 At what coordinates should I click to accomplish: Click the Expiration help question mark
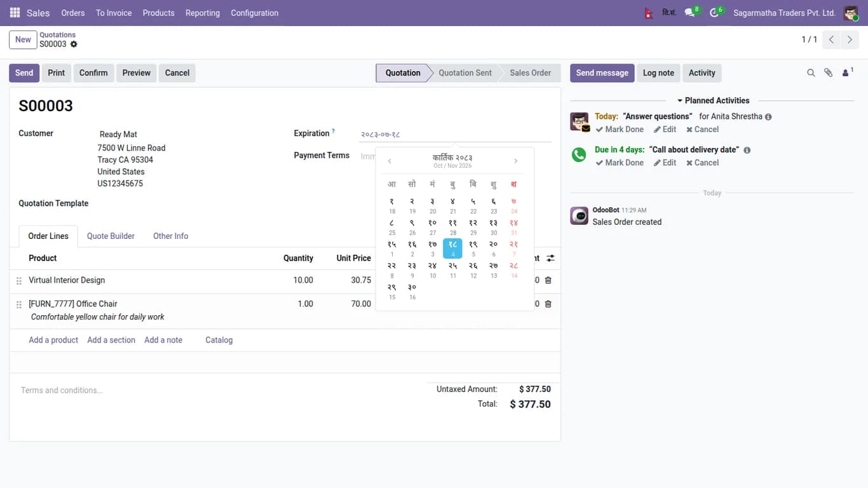pos(334,132)
